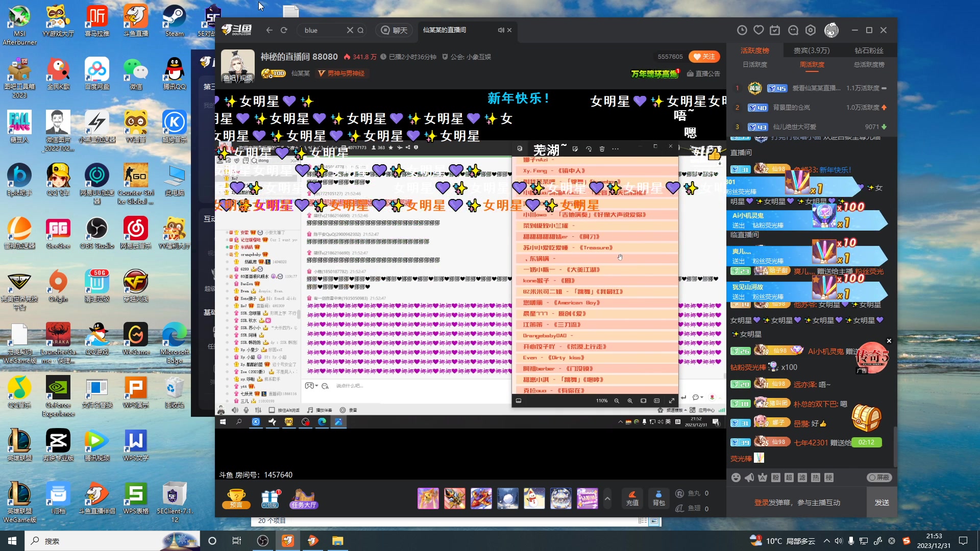
Task: Toggle the 粉 fan danmaku option
Action: click(775, 478)
